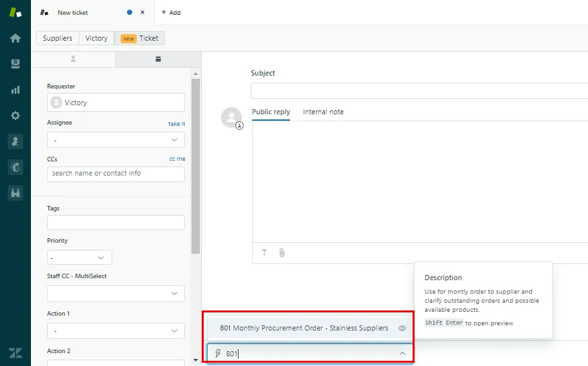Image resolution: width=588 pixels, height=366 pixels.
Task: Open the Suppliers organization tab
Action: point(57,38)
